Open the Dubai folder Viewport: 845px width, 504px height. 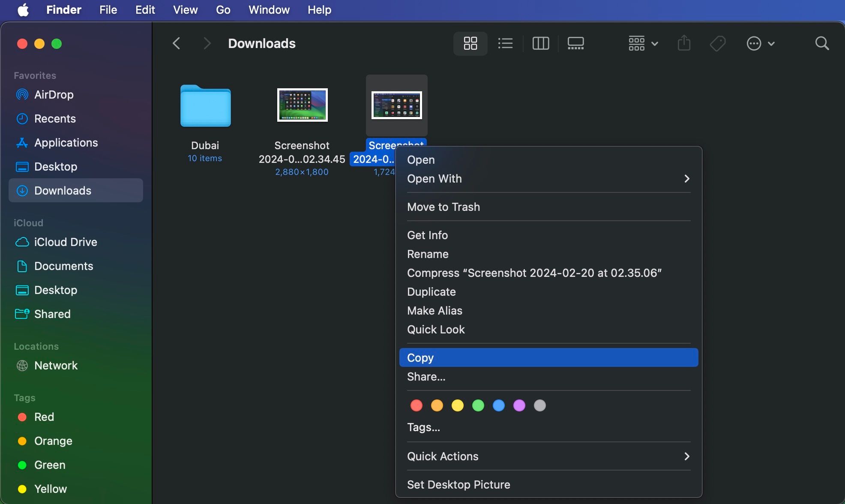coord(205,106)
